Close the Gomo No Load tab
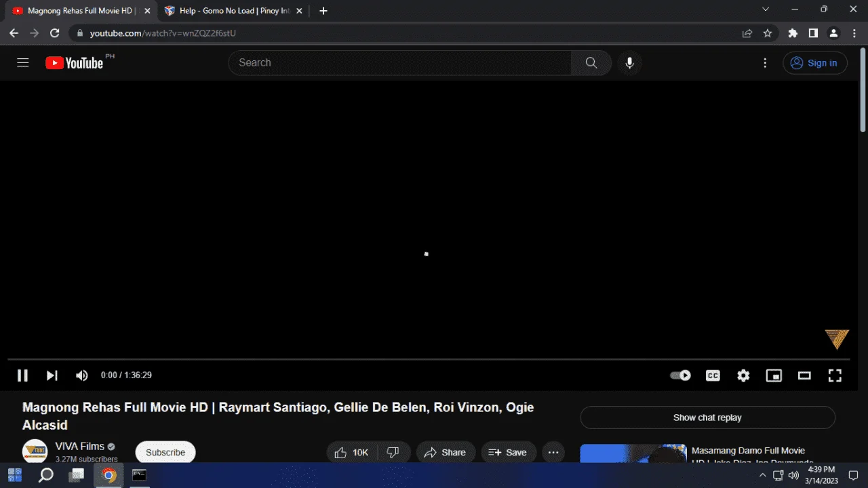 [299, 11]
